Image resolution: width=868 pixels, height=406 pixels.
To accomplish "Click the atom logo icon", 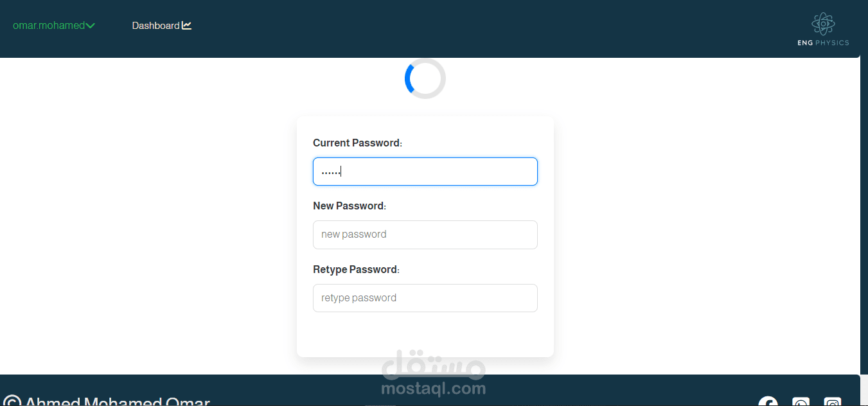I will [x=823, y=24].
